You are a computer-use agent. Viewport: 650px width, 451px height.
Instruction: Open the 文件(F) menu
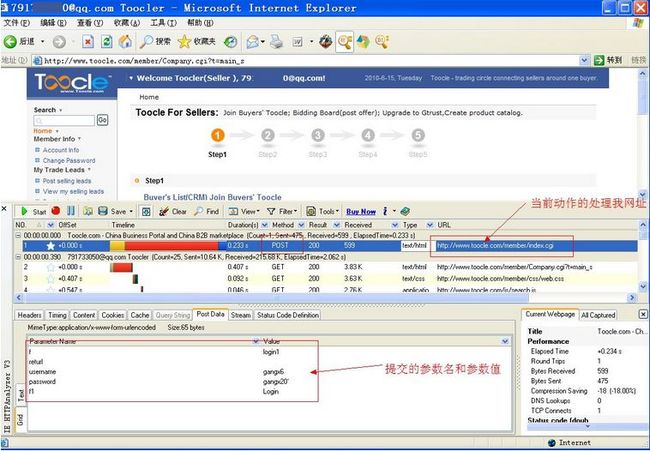(17, 23)
